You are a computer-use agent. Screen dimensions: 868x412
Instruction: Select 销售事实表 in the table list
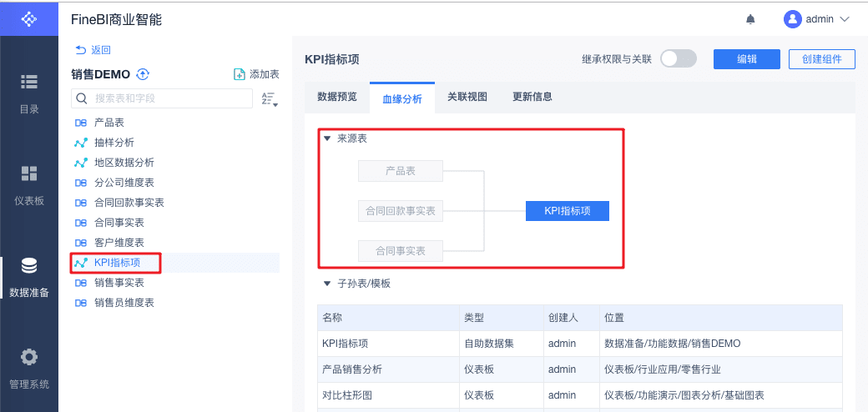119,283
